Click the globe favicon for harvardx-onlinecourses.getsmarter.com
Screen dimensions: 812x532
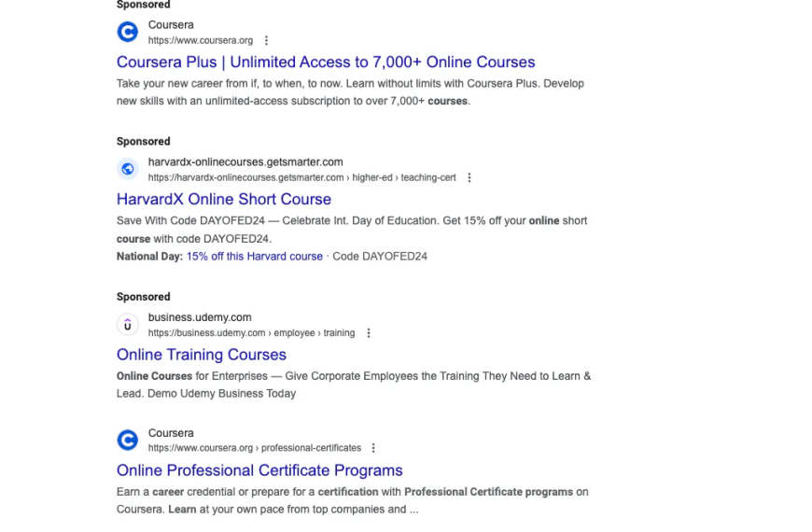pyautogui.click(x=127, y=169)
